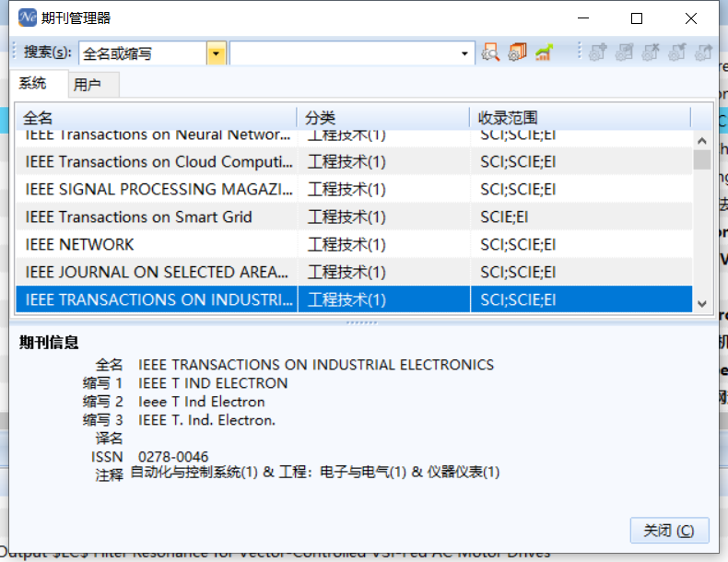The image size is (728, 562).
Task: Click abbreviation IEEE T. Ind. Electron.
Action: click(206, 420)
